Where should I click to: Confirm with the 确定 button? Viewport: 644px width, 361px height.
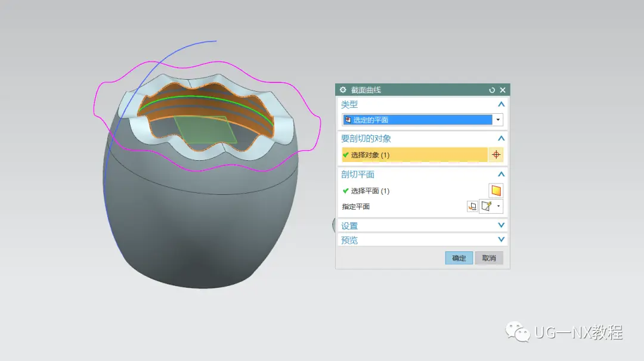tap(459, 258)
